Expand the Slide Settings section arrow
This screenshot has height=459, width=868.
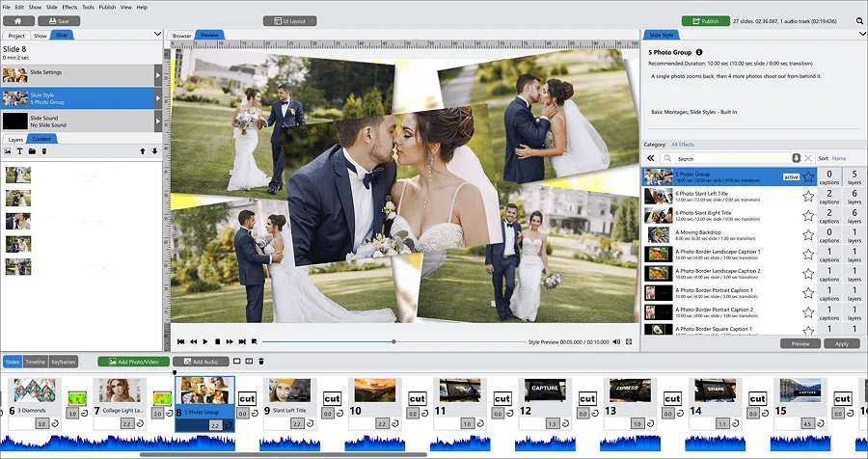point(158,75)
